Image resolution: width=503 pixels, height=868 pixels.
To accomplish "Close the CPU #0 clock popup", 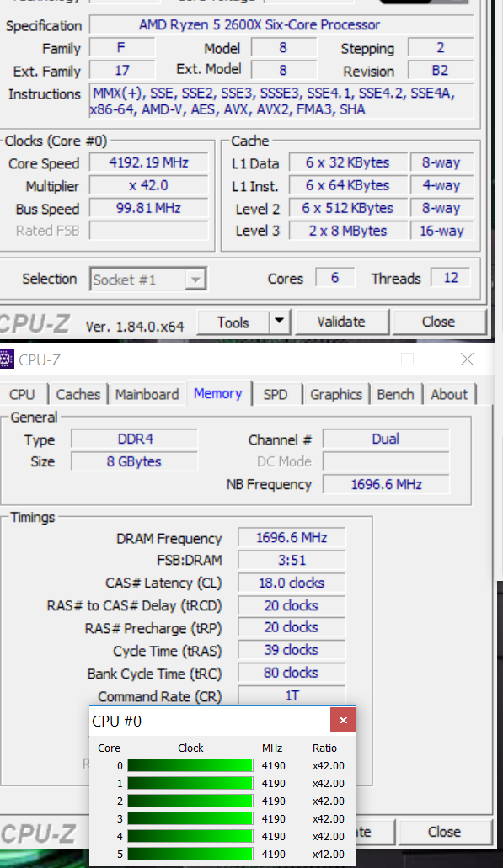I will (x=343, y=720).
